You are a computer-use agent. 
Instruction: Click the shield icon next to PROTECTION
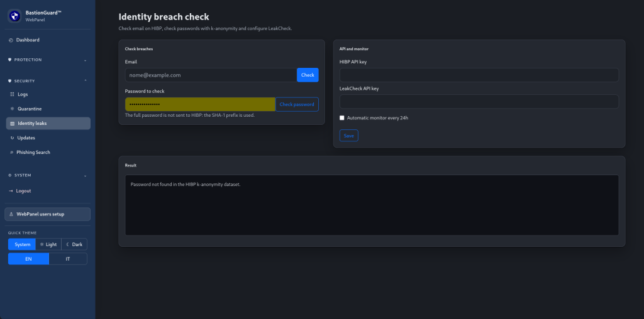tap(10, 60)
